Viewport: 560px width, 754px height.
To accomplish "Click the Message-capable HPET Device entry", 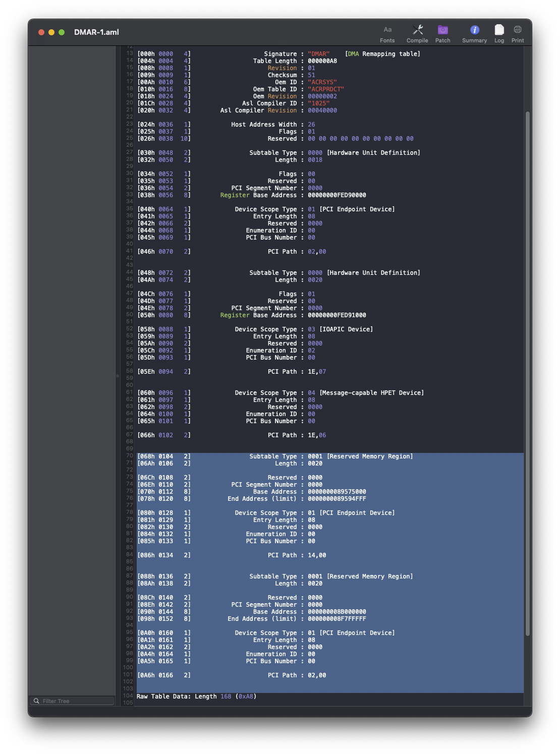I will (371, 393).
